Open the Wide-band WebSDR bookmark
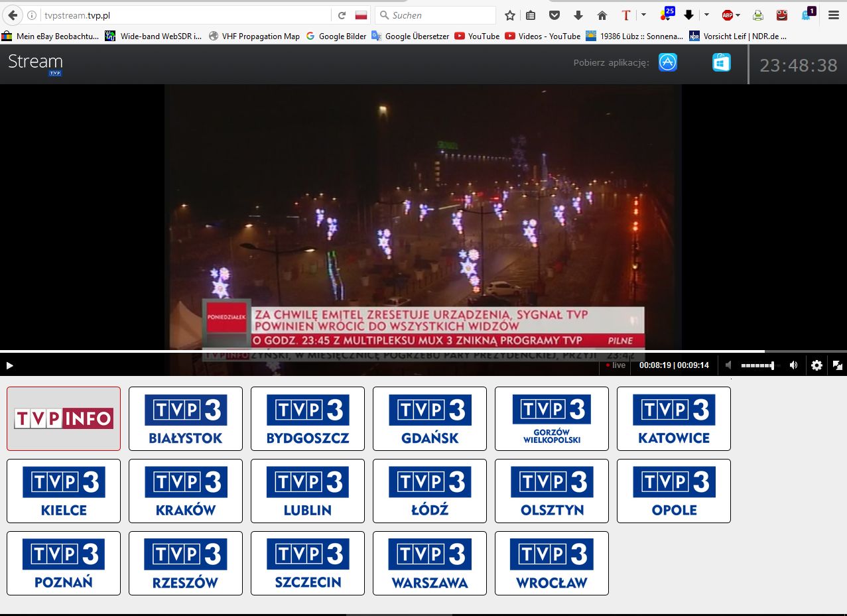 tap(154, 36)
